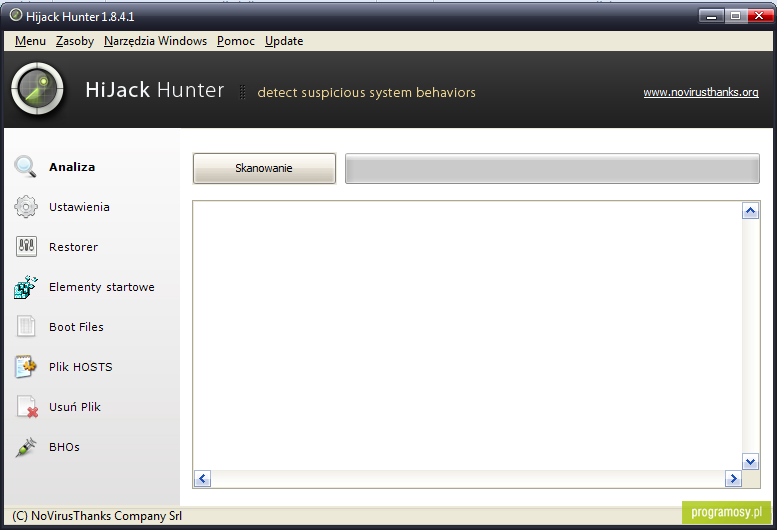Click the Analiza magnifier icon
The image size is (777, 530).
[x=25, y=166]
